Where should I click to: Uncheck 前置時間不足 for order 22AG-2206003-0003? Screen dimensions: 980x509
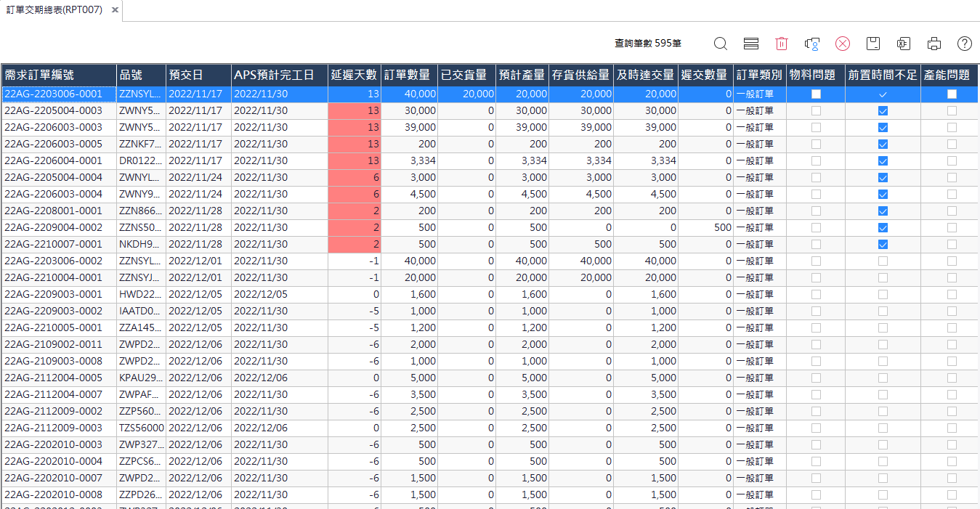(x=883, y=128)
